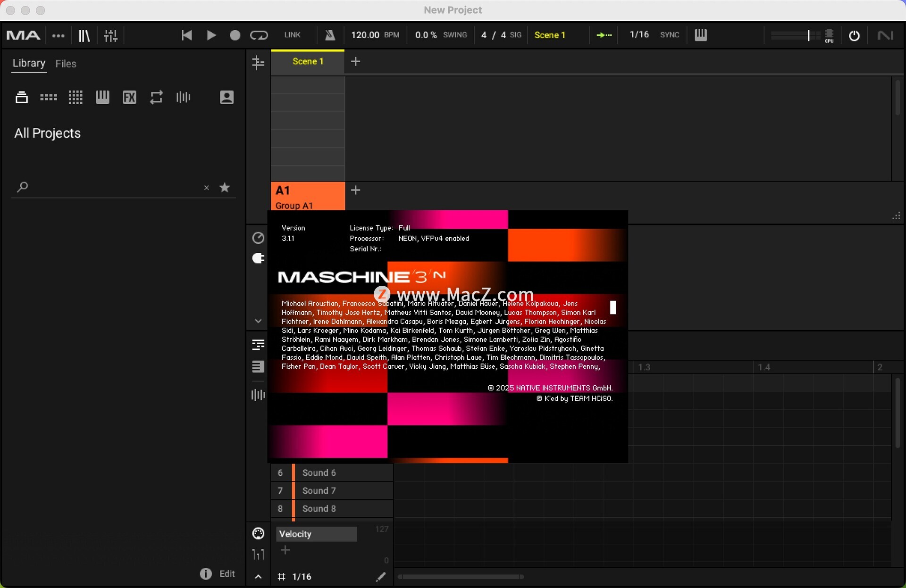The width and height of the screenshot is (906, 588).
Task: Click the Native Instruments logo
Action: point(885,35)
